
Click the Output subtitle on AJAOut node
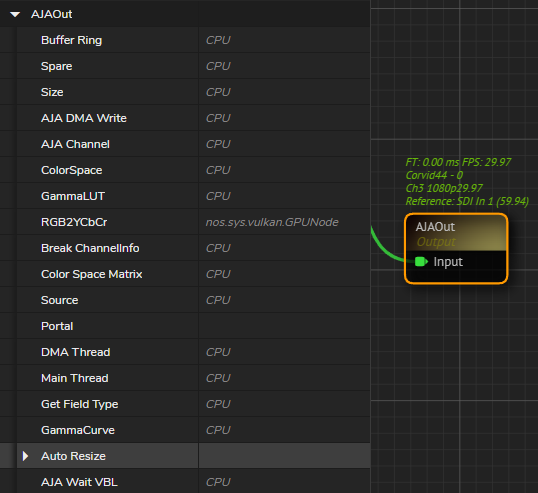436,242
